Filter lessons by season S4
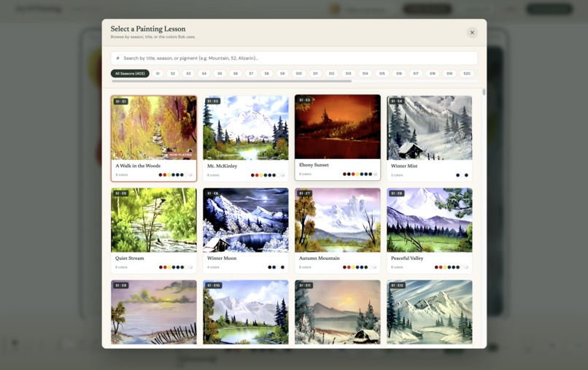588x370 pixels. [x=204, y=74]
